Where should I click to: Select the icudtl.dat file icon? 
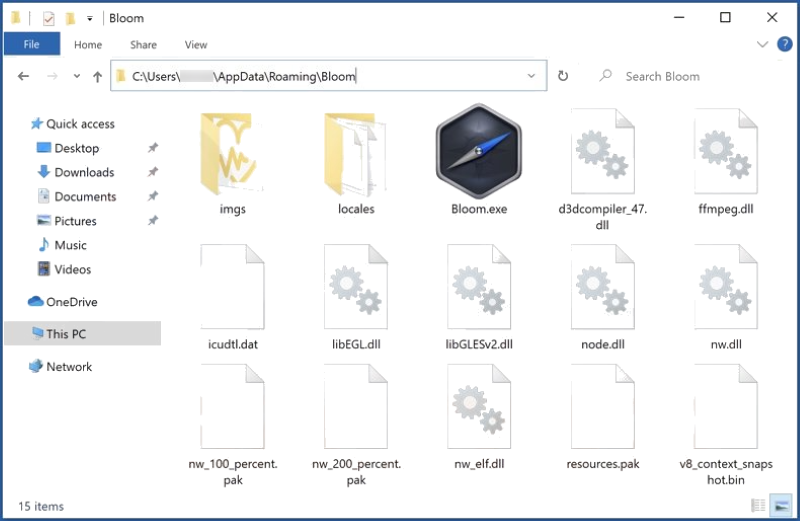point(233,287)
